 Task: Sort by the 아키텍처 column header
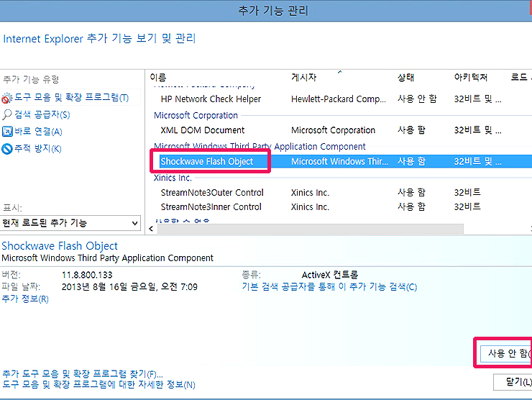[x=471, y=78]
